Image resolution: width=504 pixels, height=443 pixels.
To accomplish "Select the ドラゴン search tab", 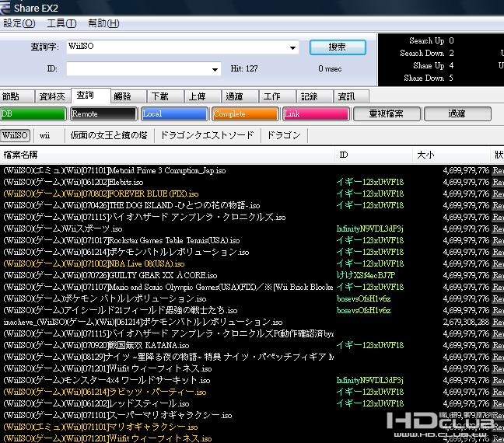I will coord(284,135).
